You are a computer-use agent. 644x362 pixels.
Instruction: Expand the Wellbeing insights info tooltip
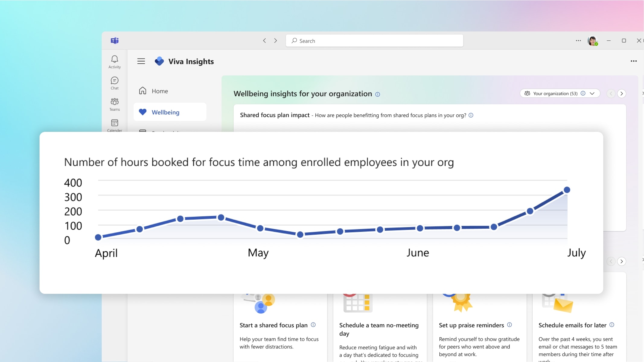[x=378, y=93]
